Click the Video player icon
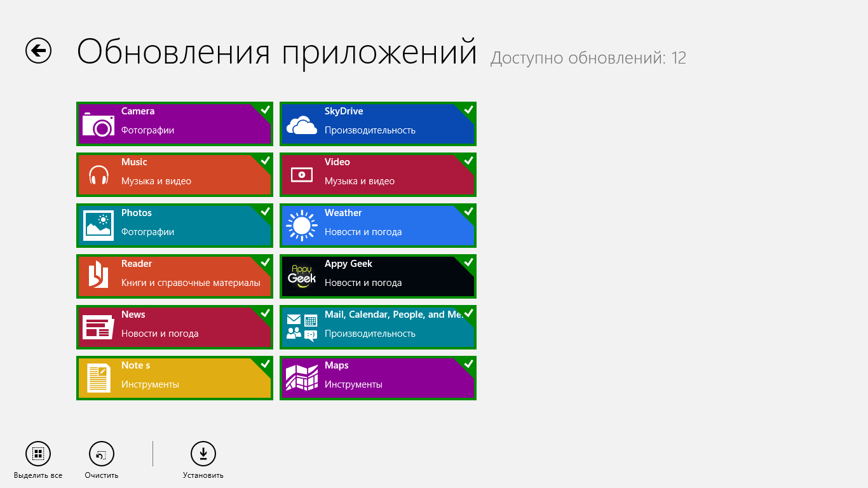 [x=301, y=174]
